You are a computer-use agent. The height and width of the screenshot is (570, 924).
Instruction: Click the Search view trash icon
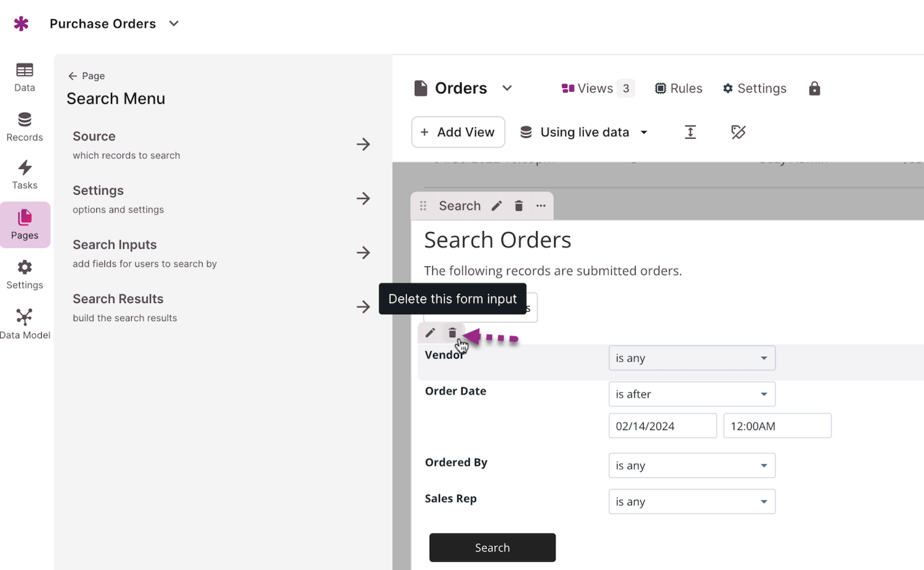(x=519, y=206)
